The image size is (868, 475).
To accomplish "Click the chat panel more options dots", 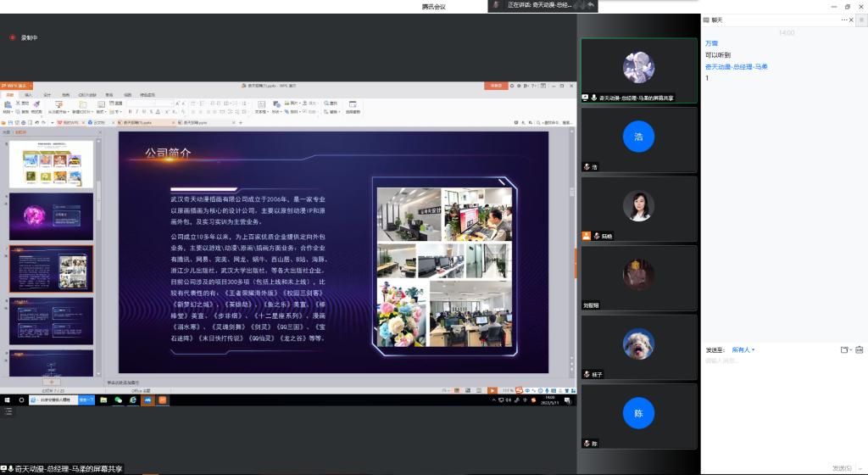I will pos(843,20).
